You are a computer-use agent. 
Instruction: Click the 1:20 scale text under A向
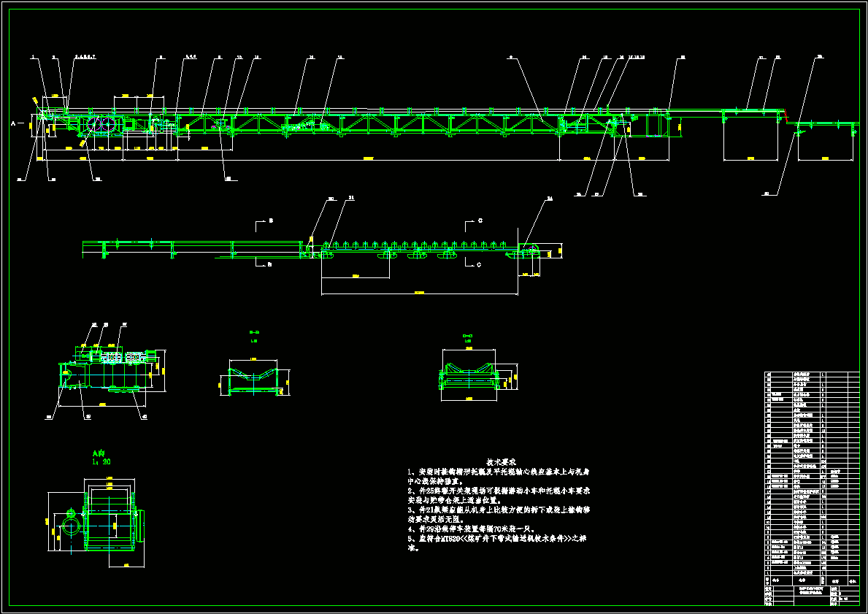tap(101, 461)
